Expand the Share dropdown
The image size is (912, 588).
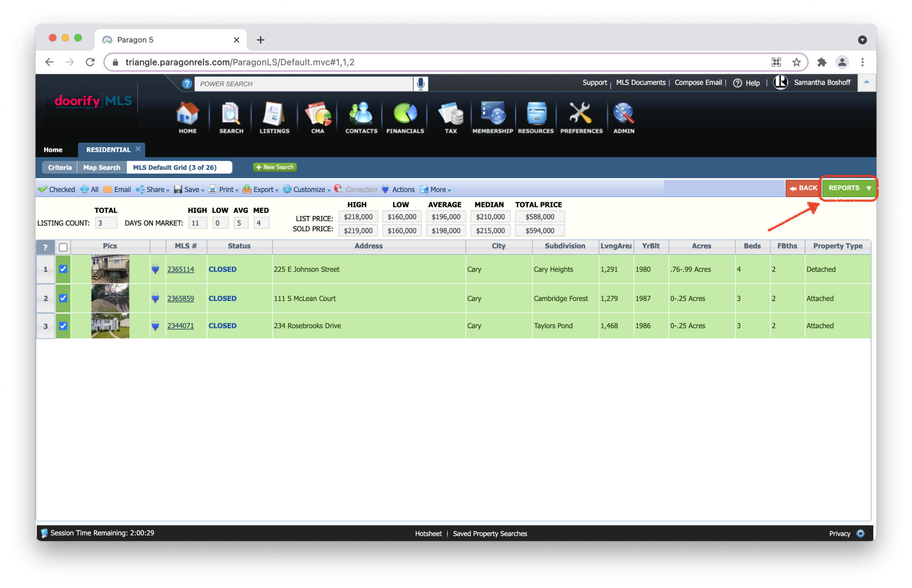[x=153, y=189]
